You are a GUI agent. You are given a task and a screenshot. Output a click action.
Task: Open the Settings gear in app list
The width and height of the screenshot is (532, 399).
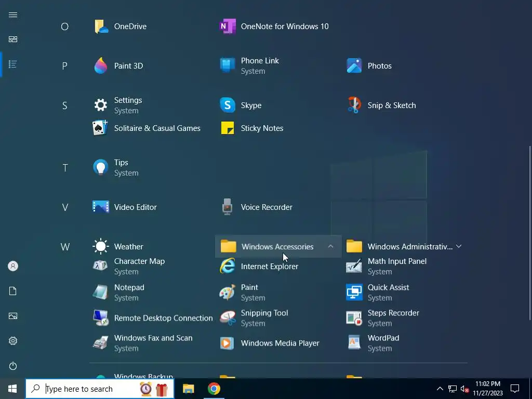click(101, 105)
